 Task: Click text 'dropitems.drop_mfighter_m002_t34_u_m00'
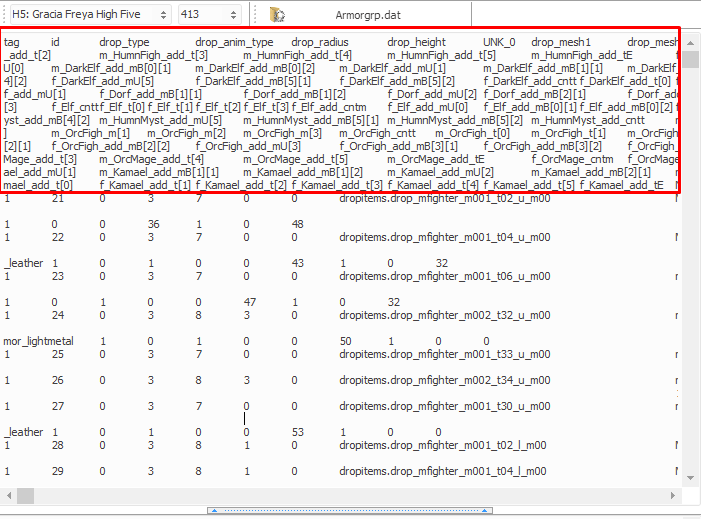[x=444, y=380]
